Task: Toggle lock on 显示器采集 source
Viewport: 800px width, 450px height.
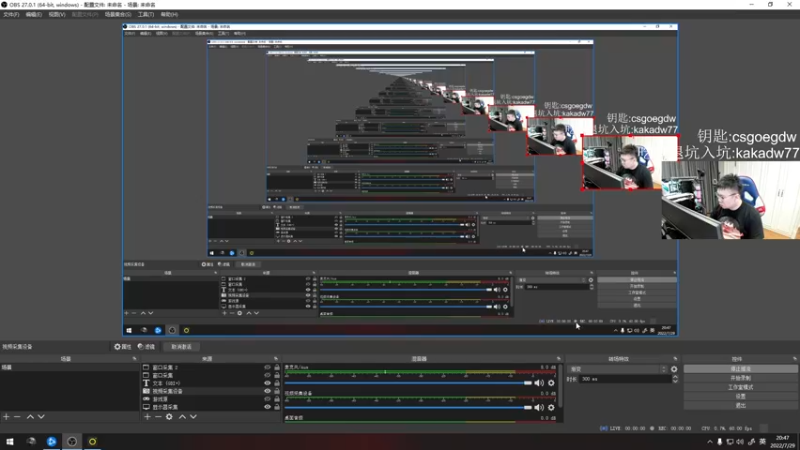Action: pyautogui.click(x=277, y=407)
